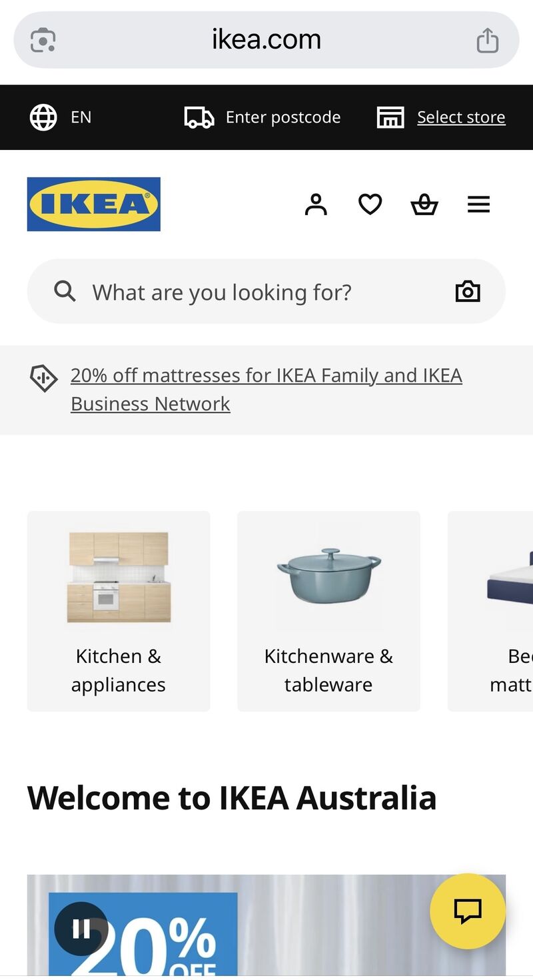The width and height of the screenshot is (533, 980).
Task: Click the IKEA logo
Action: [x=94, y=204]
